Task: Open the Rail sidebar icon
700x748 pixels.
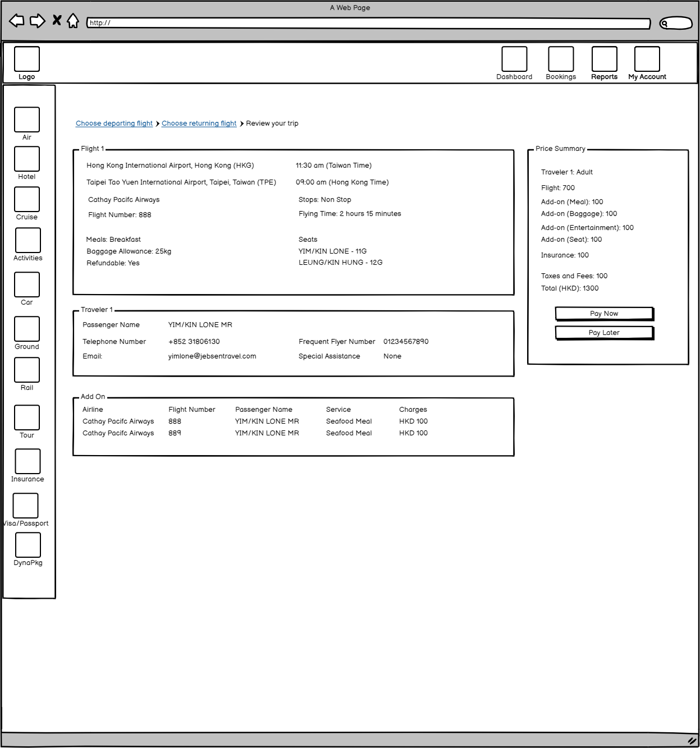Action: click(x=27, y=370)
